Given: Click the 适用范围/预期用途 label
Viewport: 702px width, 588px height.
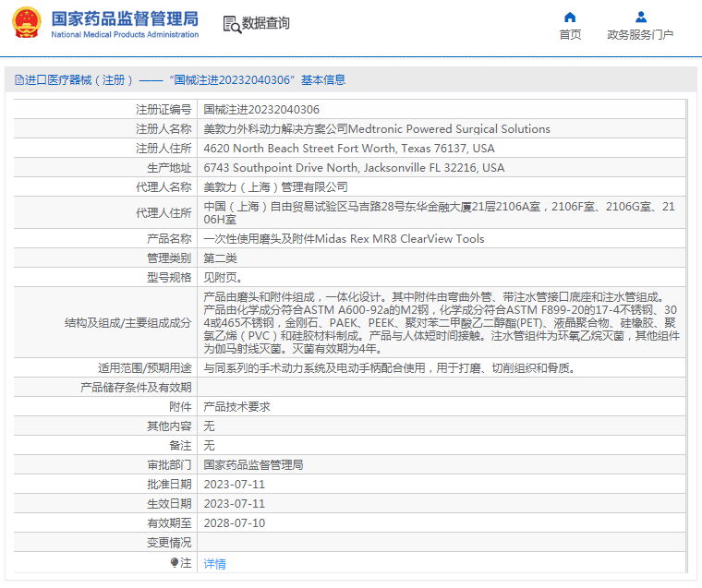Looking at the screenshot, I should point(145,367).
